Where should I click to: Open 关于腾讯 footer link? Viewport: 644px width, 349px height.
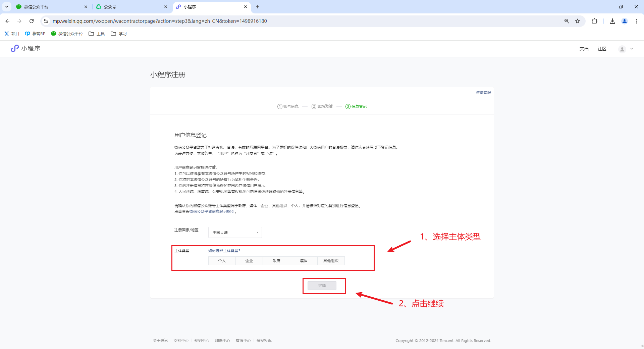160,341
